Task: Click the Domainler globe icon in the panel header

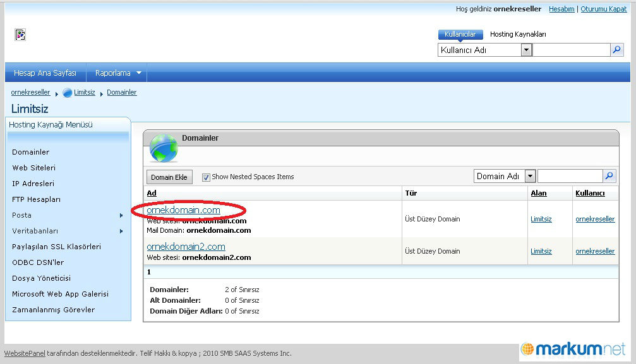Action: point(164,148)
